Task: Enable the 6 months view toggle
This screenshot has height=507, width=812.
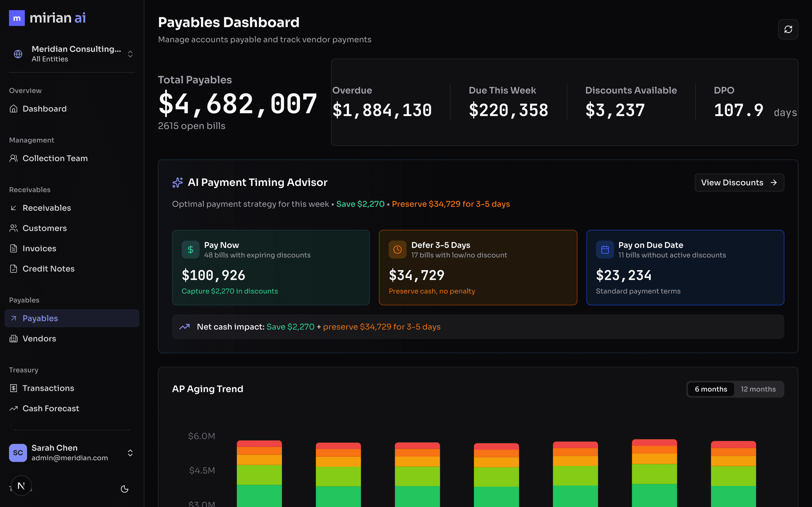Action: pyautogui.click(x=711, y=389)
